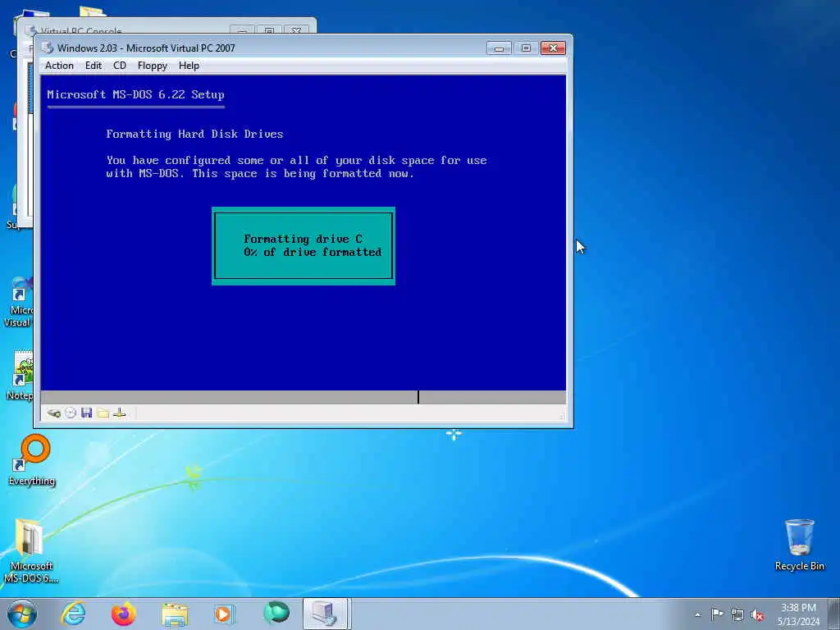Click the muted volume tray icon
The width and height of the screenshot is (840, 630).
coord(757,614)
